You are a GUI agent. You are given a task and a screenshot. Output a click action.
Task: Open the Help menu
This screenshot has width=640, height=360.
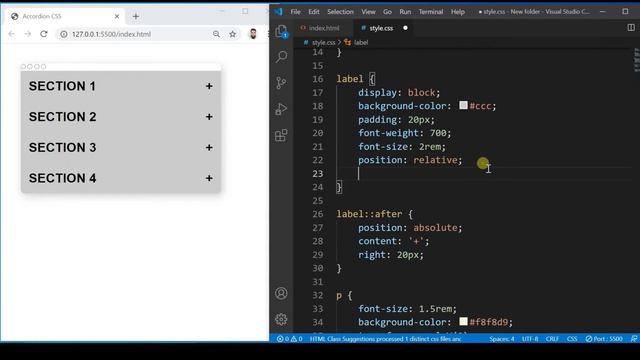(458, 12)
